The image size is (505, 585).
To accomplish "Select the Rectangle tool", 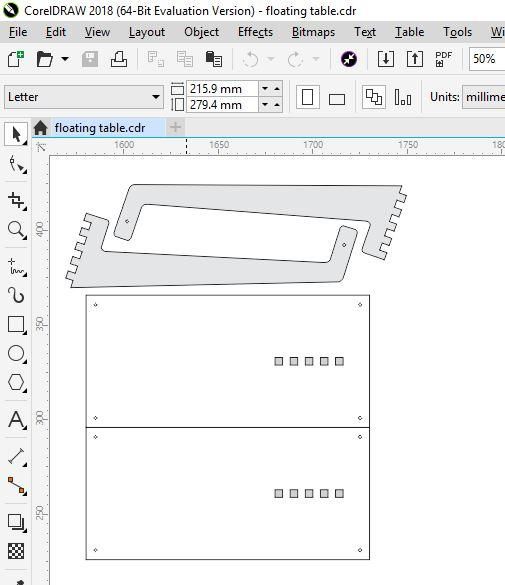I will click(16, 324).
